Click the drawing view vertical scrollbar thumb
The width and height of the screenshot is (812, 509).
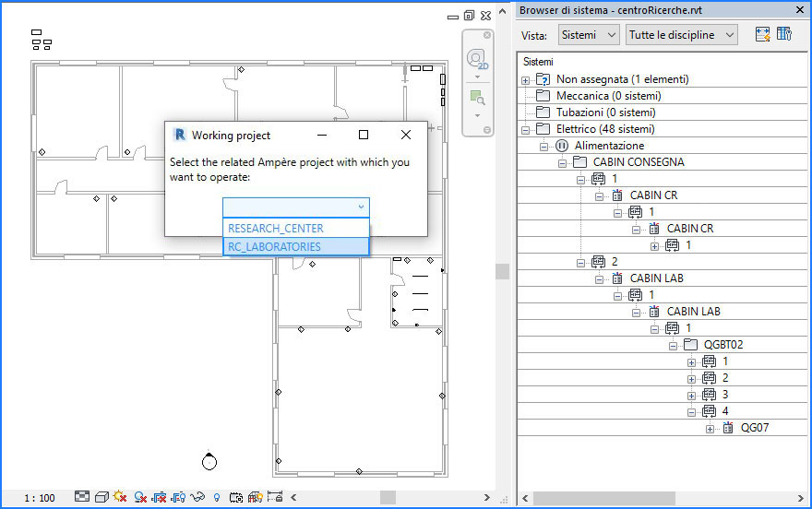click(x=502, y=272)
